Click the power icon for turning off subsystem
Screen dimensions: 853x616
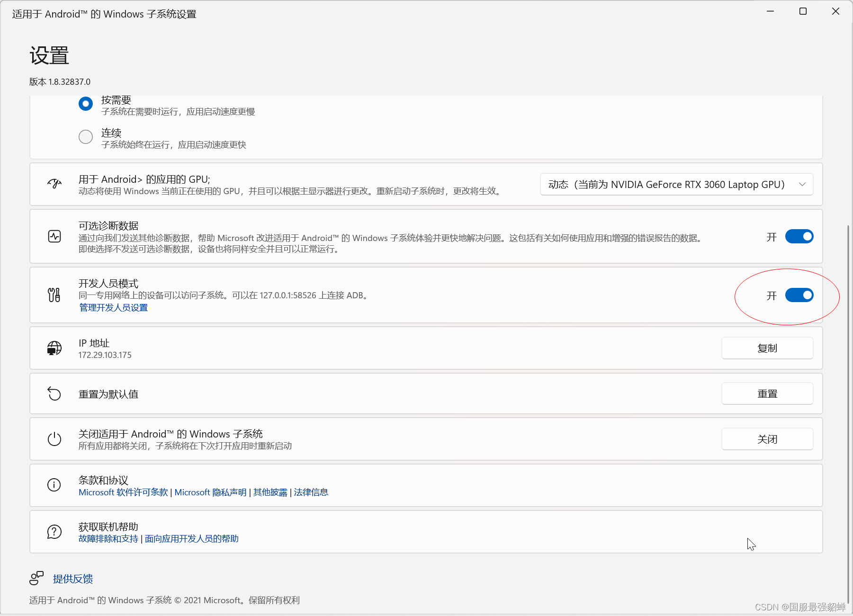click(x=54, y=439)
